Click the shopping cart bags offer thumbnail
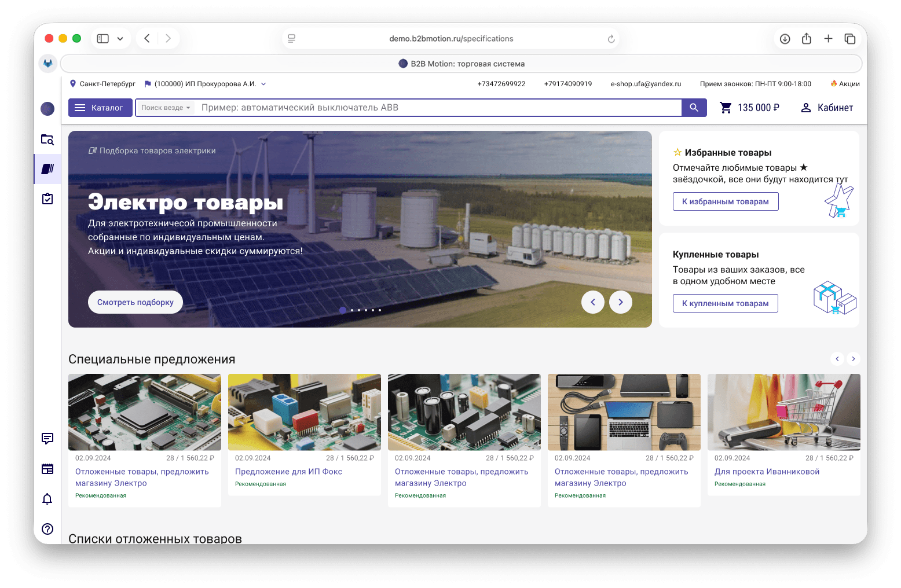 click(784, 412)
